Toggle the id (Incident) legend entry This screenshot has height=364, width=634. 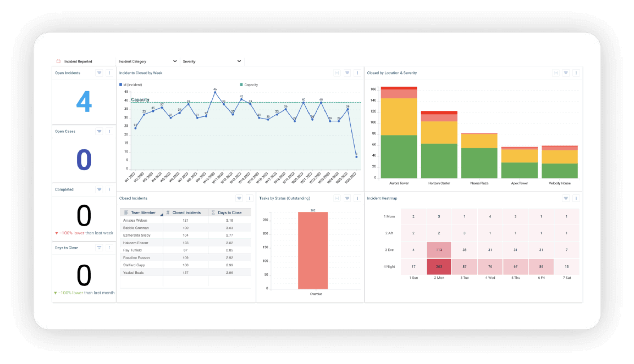point(130,84)
